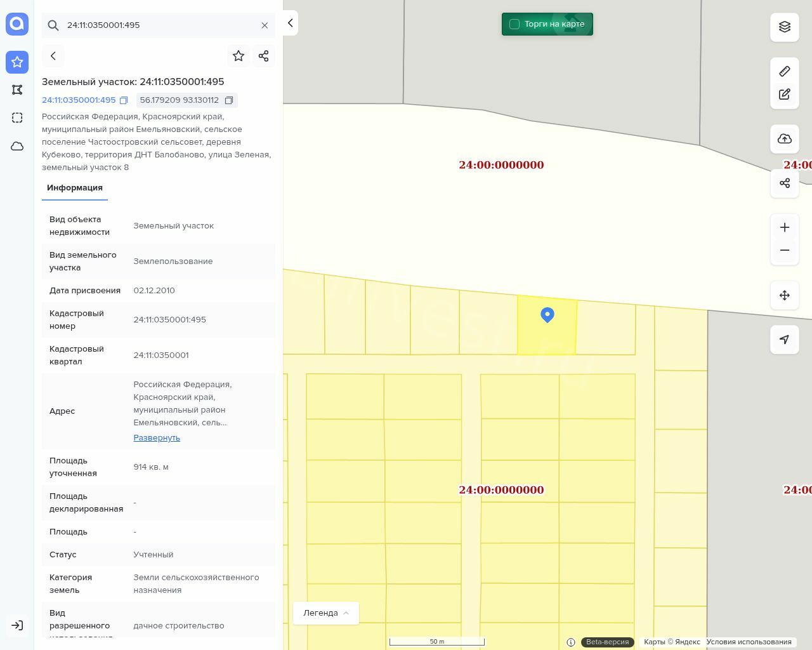Screen dimensions: 812x650
Task: Zoom in the map with plus button
Action: 785,227
